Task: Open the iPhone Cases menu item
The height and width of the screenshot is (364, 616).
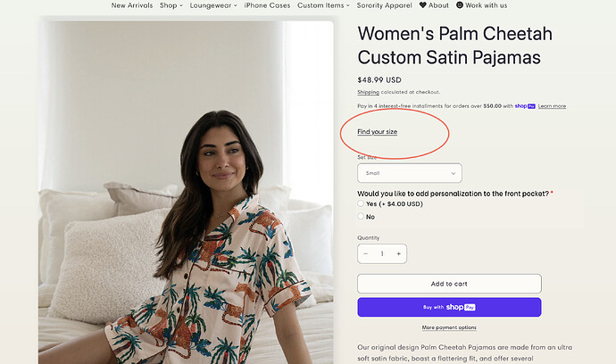Action: (267, 5)
